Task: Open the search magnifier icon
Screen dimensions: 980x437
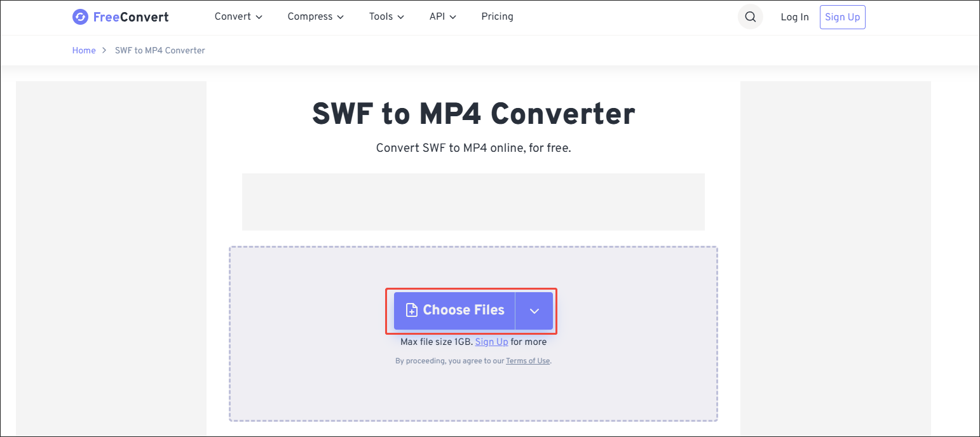Action: pos(750,17)
